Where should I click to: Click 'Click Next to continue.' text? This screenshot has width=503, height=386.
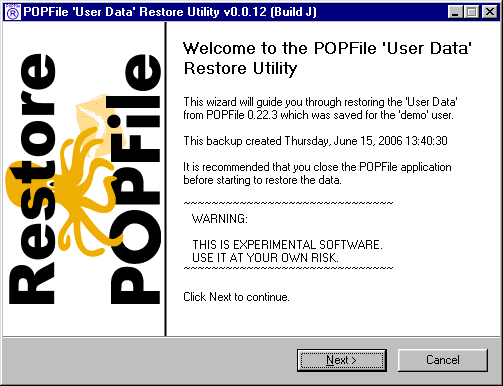click(236, 297)
